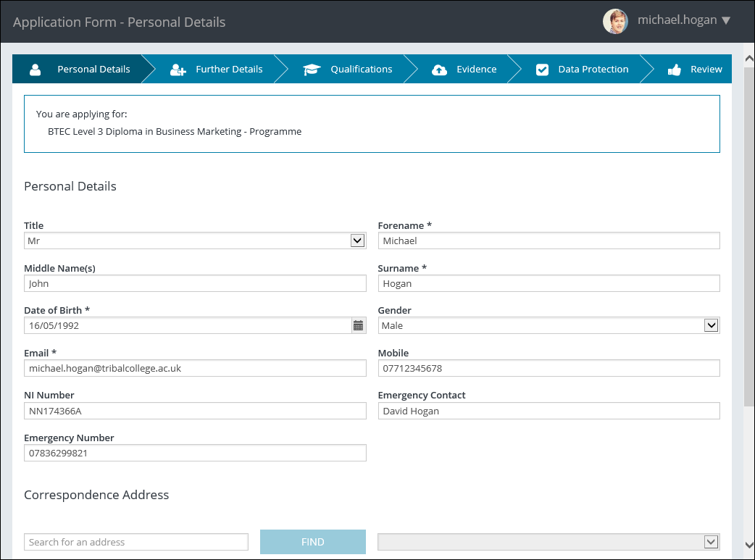Select the Personal Details person icon
755x560 pixels.
[x=35, y=69]
